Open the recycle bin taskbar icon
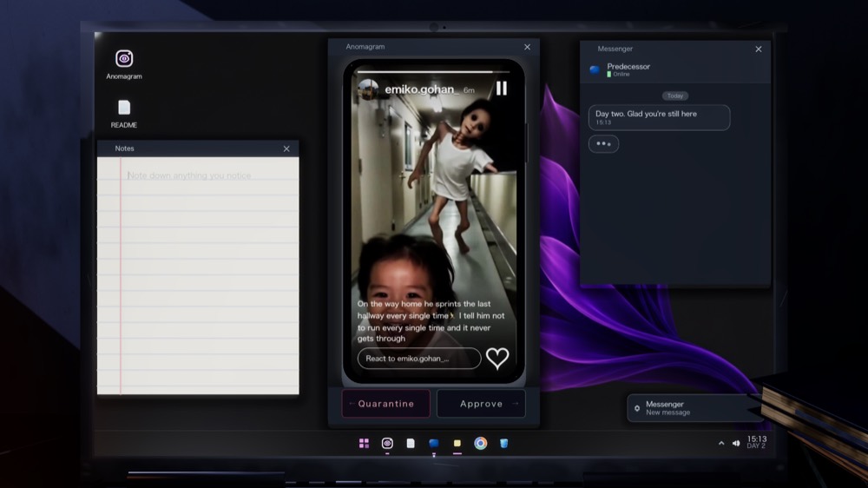Image resolution: width=868 pixels, height=488 pixels. click(x=503, y=443)
